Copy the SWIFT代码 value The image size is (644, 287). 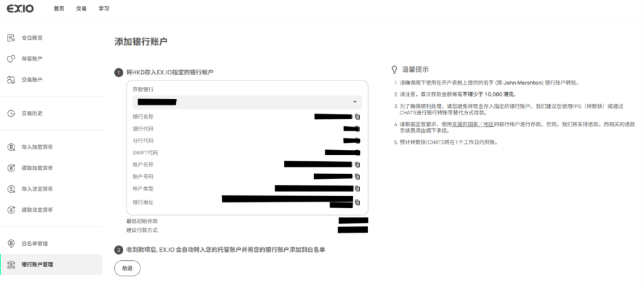pyautogui.click(x=357, y=152)
